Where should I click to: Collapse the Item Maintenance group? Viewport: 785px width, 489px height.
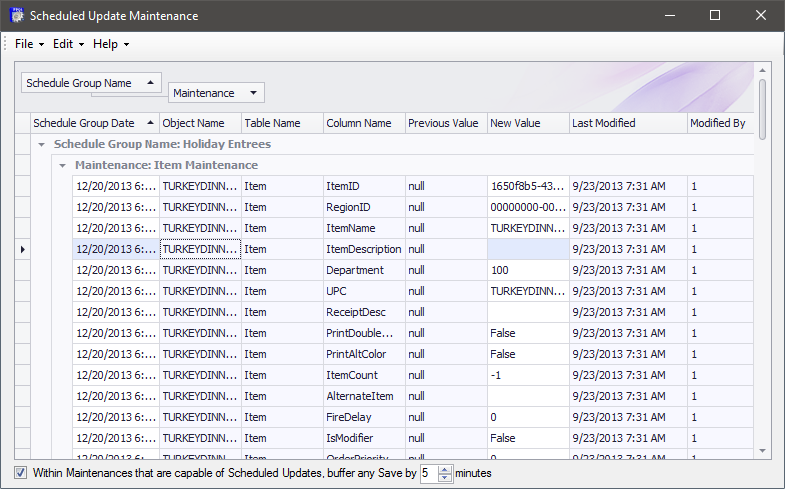click(x=63, y=166)
